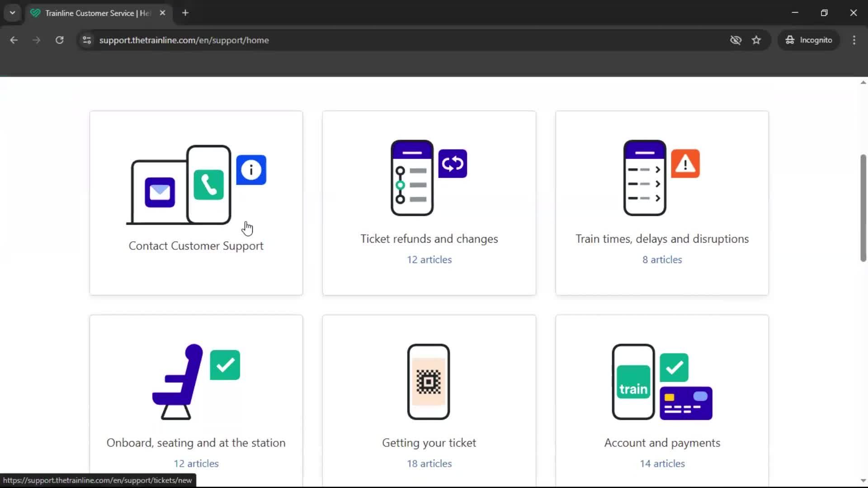868x488 pixels.
Task: Select the QR ticket icon under Getting your ticket
Action: pos(429,382)
